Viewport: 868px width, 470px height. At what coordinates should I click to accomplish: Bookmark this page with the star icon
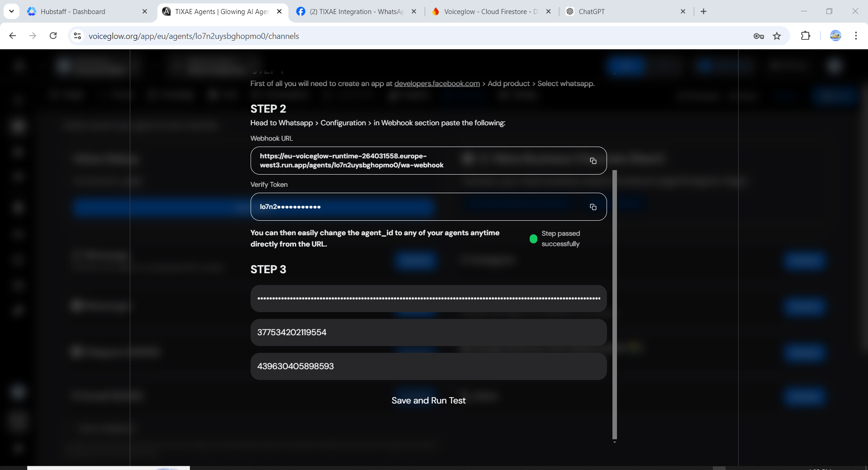(x=778, y=36)
